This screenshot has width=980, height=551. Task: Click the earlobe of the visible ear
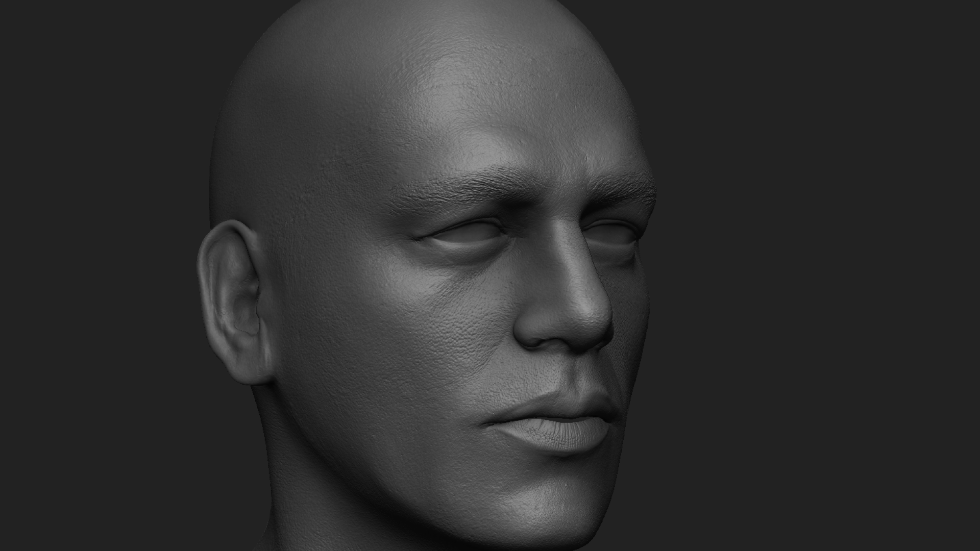[248, 370]
